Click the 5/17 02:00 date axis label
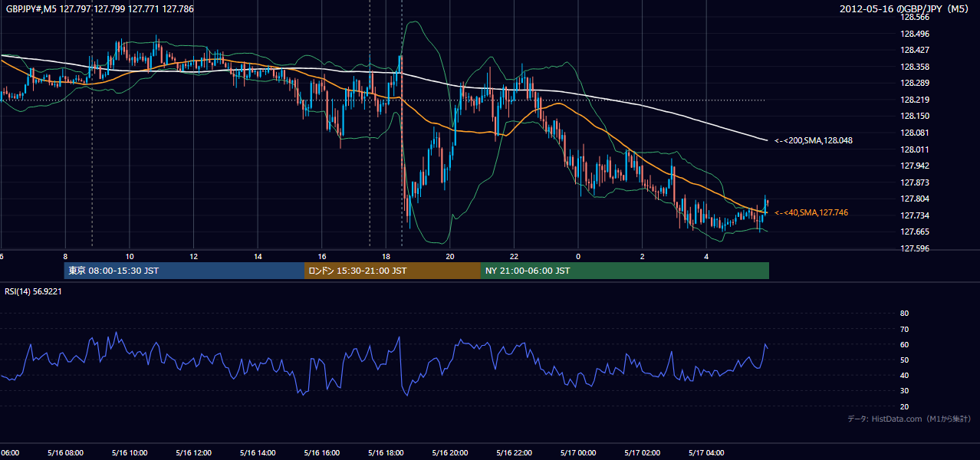The width and height of the screenshot is (980, 460). [x=643, y=453]
